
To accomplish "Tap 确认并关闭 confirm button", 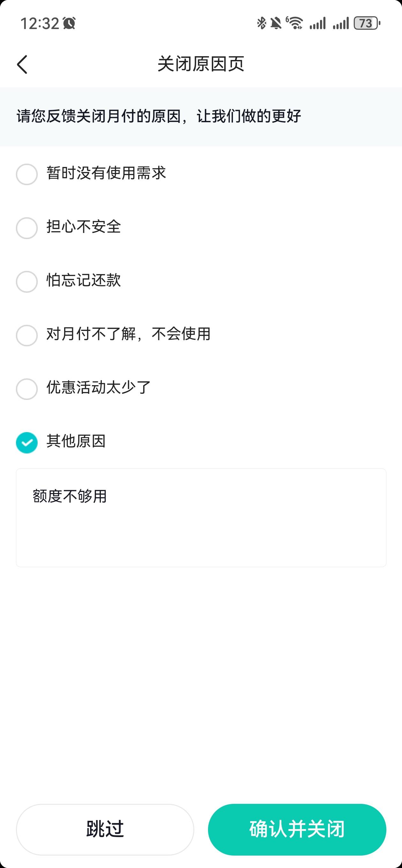I will point(297,829).
